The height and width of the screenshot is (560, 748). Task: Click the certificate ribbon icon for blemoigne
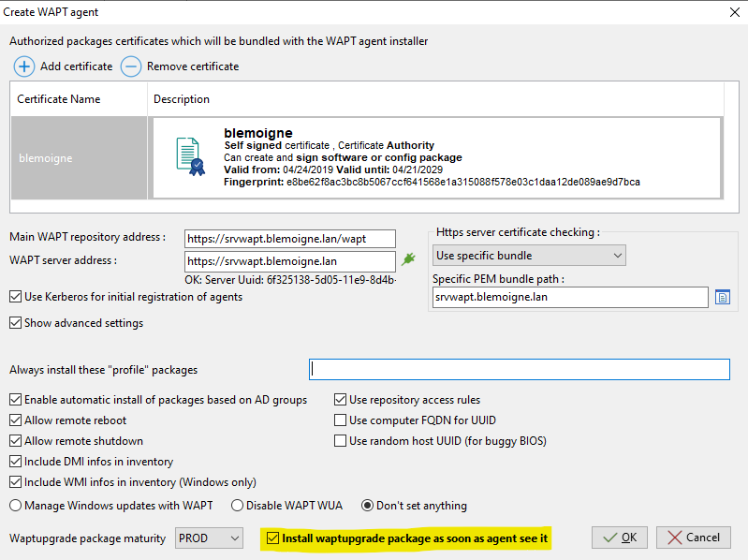click(x=190, y=157)
